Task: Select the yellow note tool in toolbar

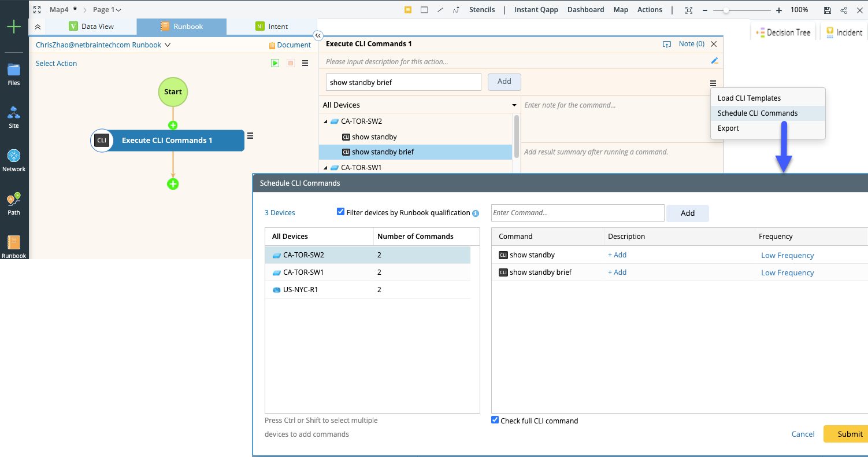Action: (408, 10)
